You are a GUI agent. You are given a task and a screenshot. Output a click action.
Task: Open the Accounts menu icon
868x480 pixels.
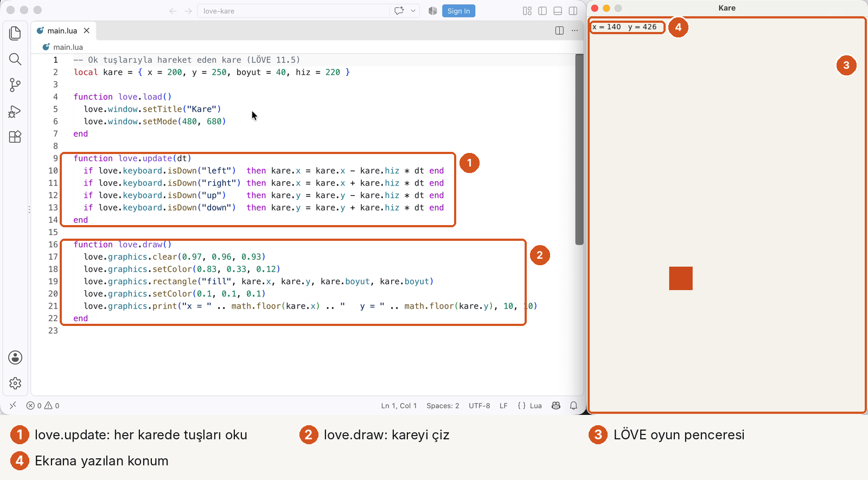[15, 357]
